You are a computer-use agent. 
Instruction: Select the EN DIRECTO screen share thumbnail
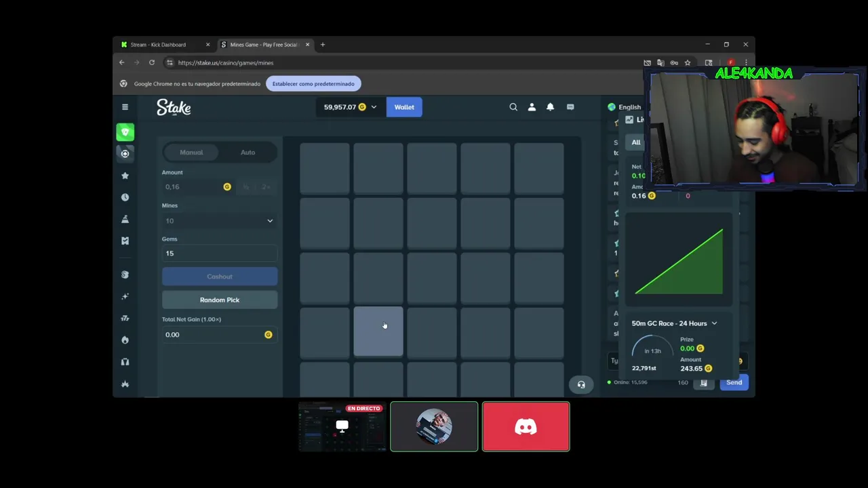click(x=342, y=426)
